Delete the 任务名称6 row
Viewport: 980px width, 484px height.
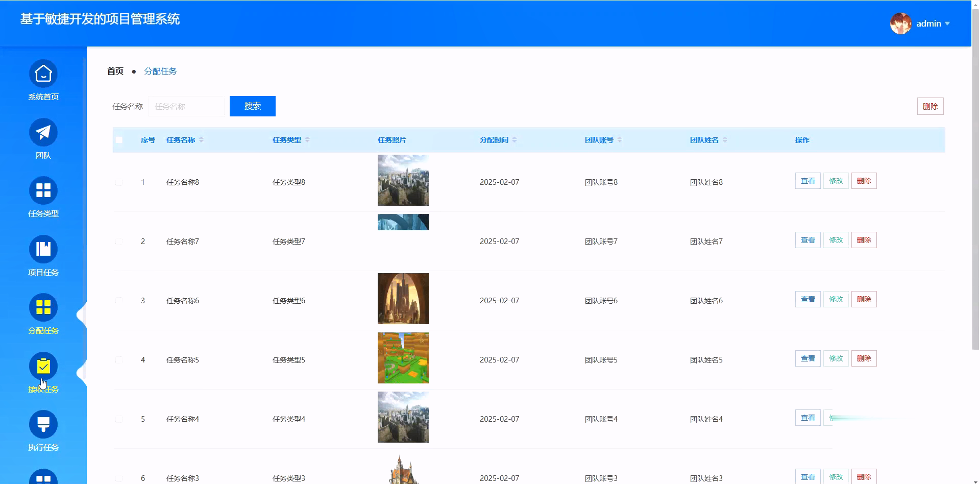coord(864,299)
